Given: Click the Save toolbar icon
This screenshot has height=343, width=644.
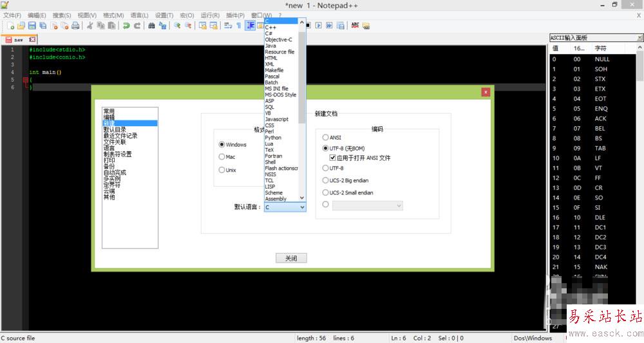Looking at the screenshot, I should [32, 26].
